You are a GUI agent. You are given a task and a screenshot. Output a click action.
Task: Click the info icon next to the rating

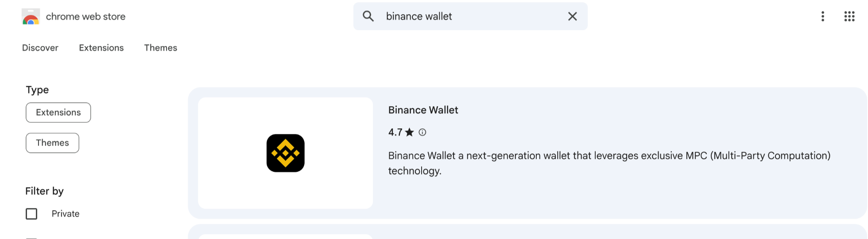click(422, 132)
